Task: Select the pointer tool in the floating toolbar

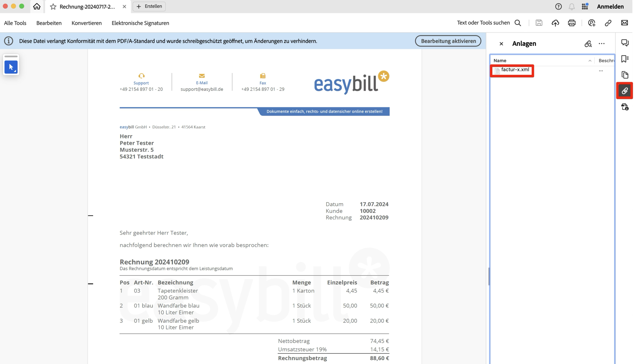Action: (11, 67)
